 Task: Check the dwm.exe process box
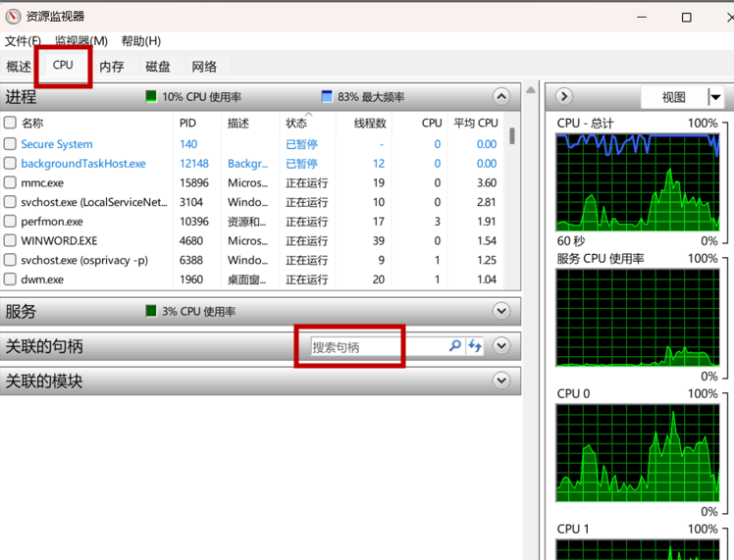[x=10, y=280]
